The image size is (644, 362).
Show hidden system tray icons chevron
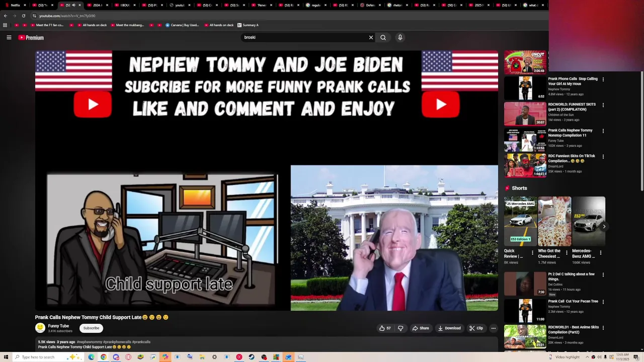(588, 357)
